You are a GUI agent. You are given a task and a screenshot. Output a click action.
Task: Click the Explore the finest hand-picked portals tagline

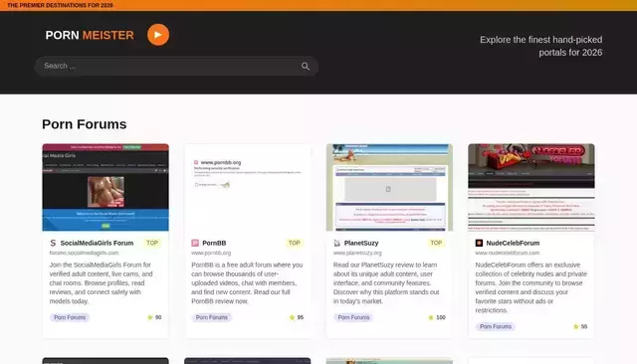(540, 46)
